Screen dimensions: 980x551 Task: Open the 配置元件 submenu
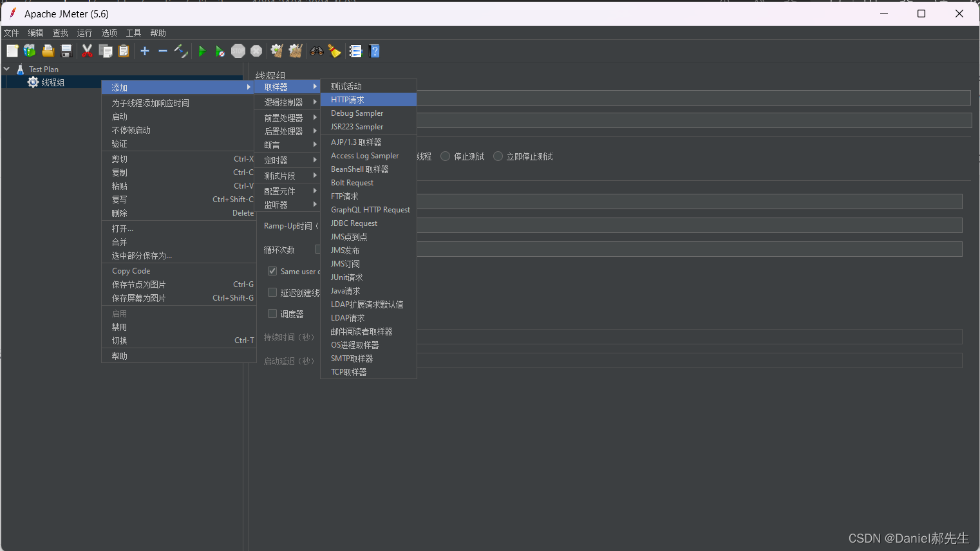pos(288,191)
